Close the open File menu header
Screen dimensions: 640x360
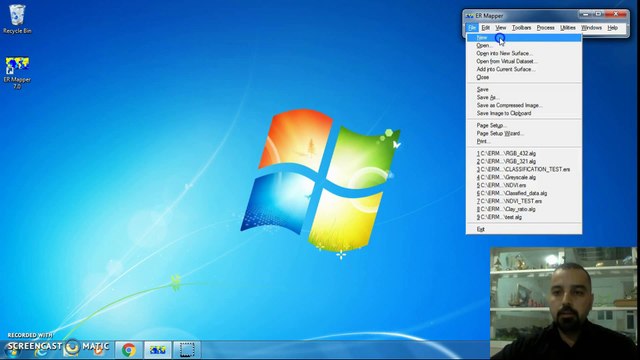[x=472, y=28]
